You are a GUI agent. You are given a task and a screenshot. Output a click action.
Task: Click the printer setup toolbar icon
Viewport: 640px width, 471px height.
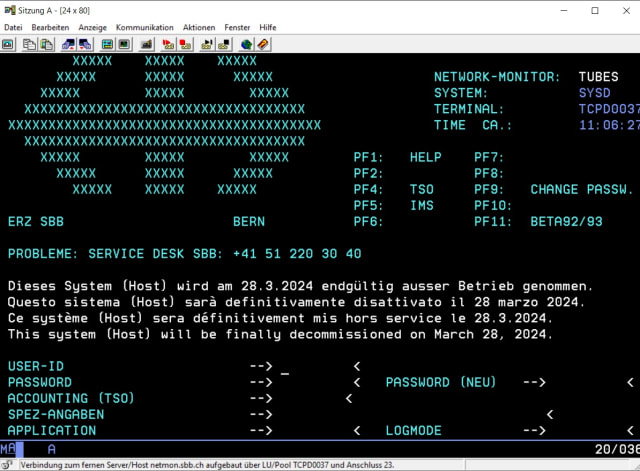click(146, 44)
